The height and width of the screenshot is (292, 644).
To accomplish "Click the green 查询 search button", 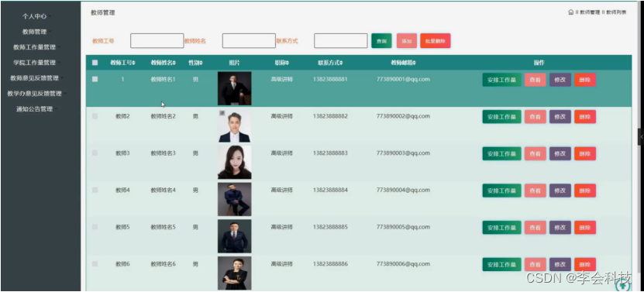I will pyautogui.click(x=381, y=41).
